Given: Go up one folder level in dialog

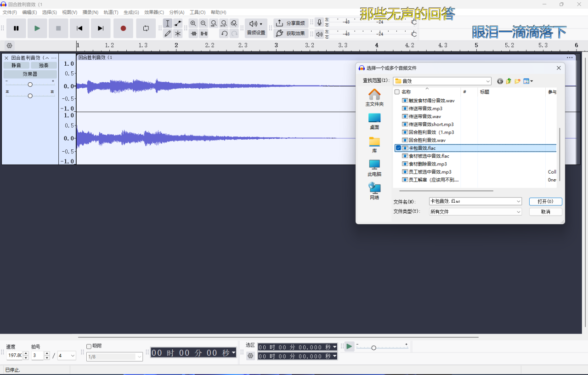Looking at the screenshot, I should click(509, 81).
